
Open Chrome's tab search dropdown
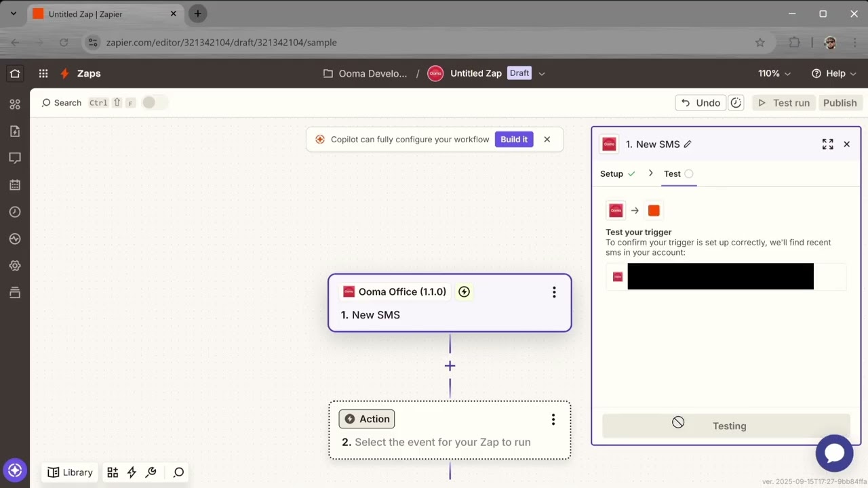14,14
